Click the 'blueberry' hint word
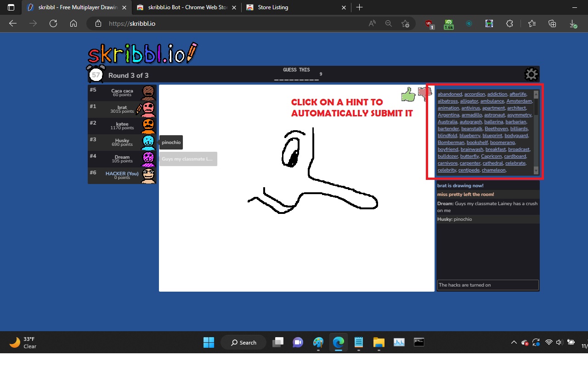Image resolution: width=588 pixels, height=368 pixels. (470, 135)
